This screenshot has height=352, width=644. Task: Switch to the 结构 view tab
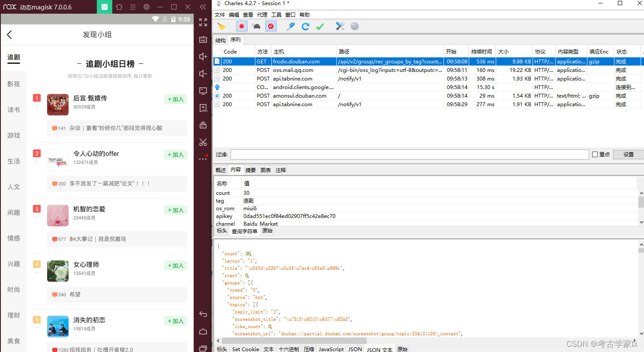click(221, 40)
